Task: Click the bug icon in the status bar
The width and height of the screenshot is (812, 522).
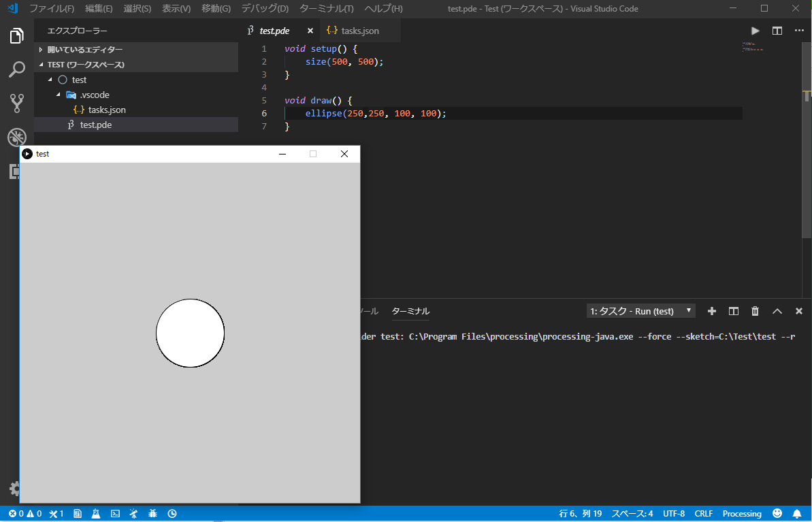Action: pyautogui.click(x=152, y=513)
